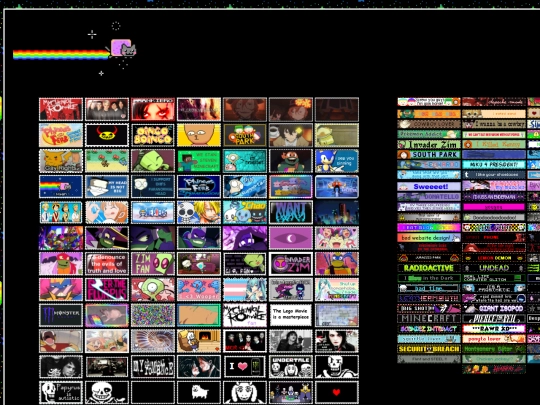Select the Sonic thumbs-up stamp
540x405 pixels.
pos(337,161)
